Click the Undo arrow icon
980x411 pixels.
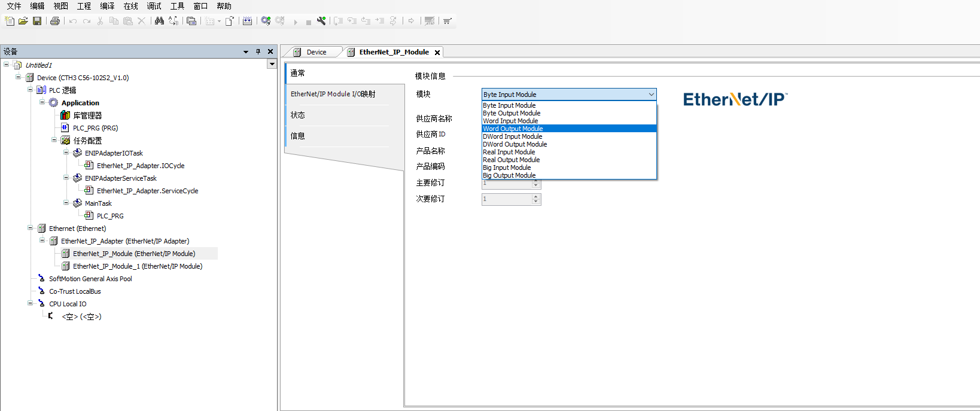[x=73, y=21]
